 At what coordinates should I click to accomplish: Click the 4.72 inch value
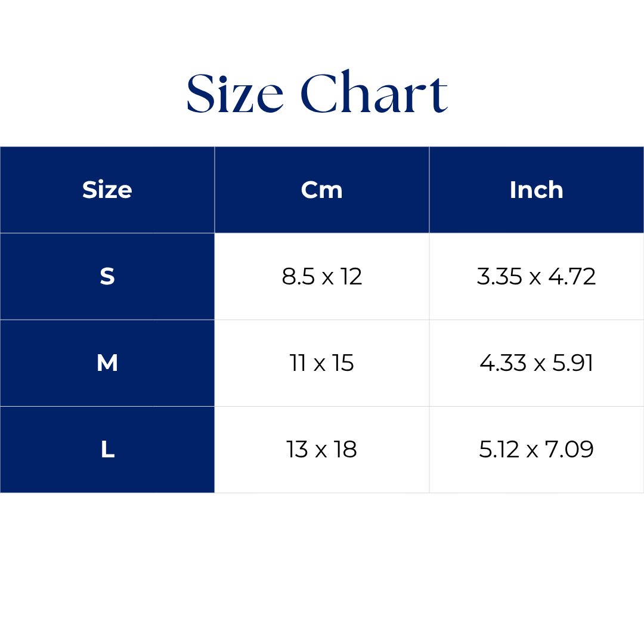572,277
